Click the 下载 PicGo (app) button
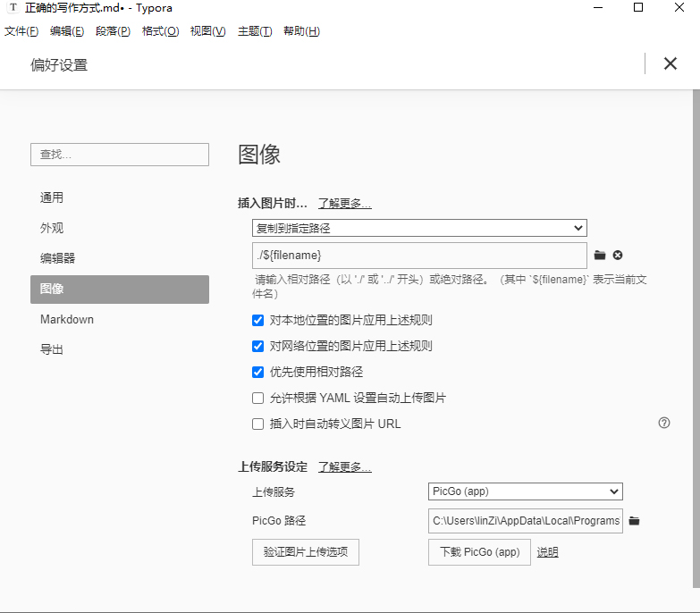Screen dimensions: 700x613 [x=479, y=552]
